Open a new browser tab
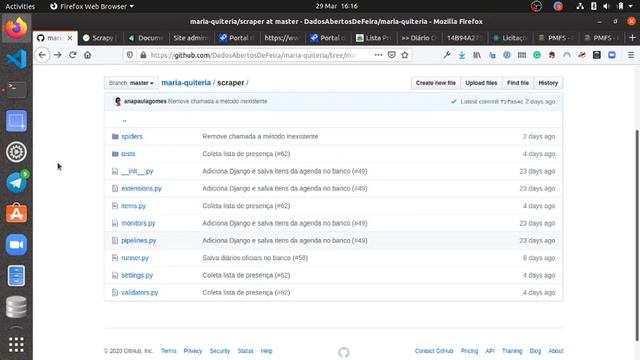This screenshot has height=360, width=640. [x=632, y=38]
